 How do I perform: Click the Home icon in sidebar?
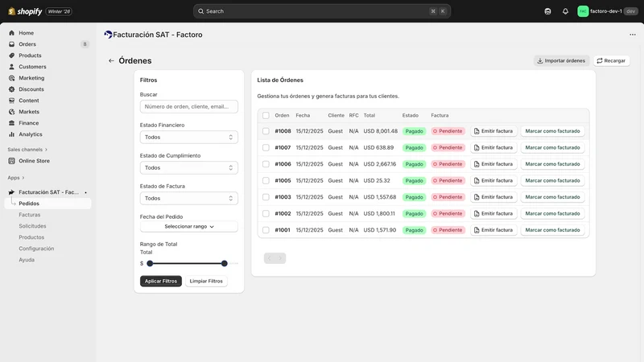pyautogui.click(x=11, y=33)
